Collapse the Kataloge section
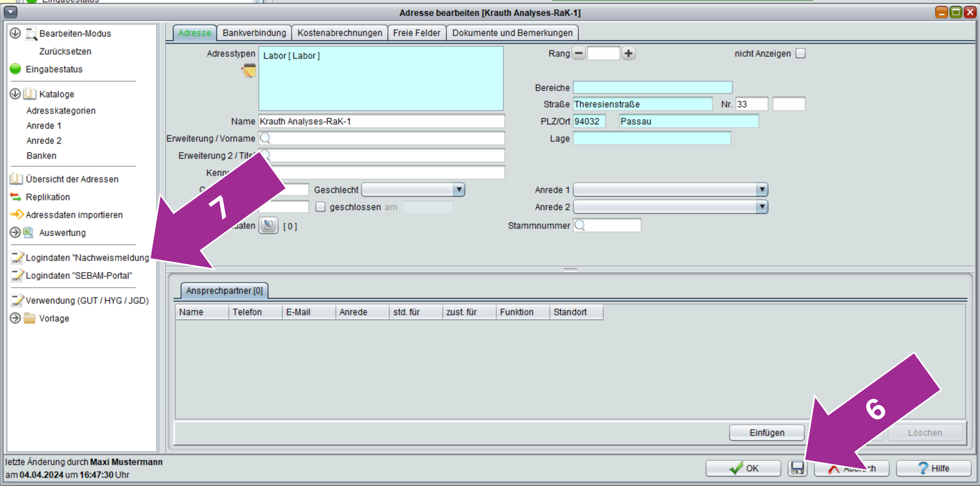This screenshot has width=980, height=486. point(15,94)
